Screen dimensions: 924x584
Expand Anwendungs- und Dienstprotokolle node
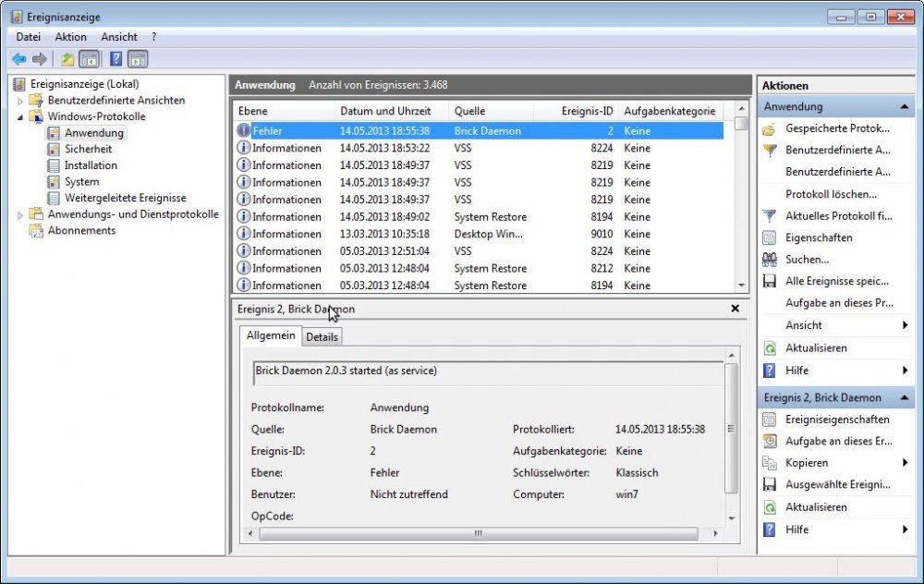(x=20, y=215)
